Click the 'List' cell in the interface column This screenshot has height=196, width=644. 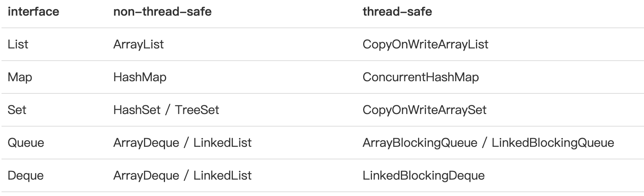point(18,44)
